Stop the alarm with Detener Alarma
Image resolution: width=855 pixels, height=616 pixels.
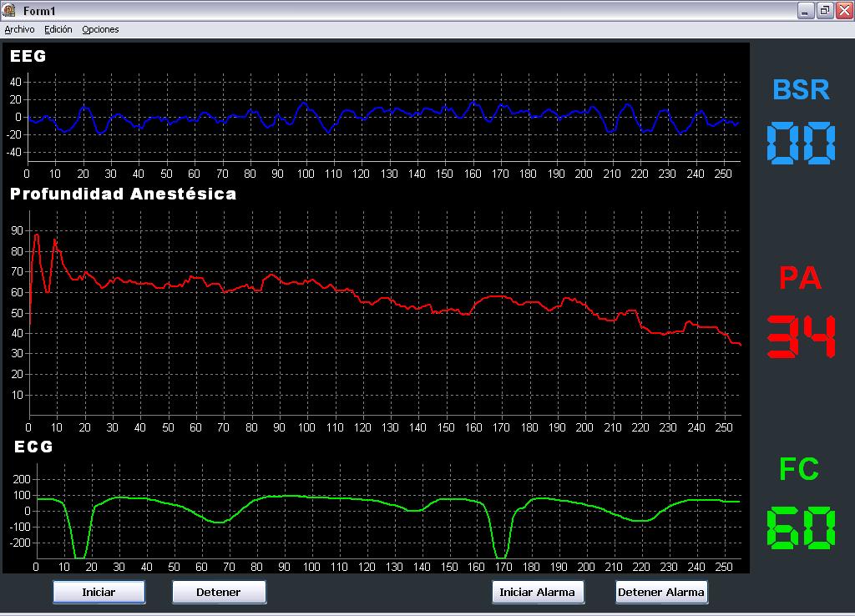tap(661, 592)
